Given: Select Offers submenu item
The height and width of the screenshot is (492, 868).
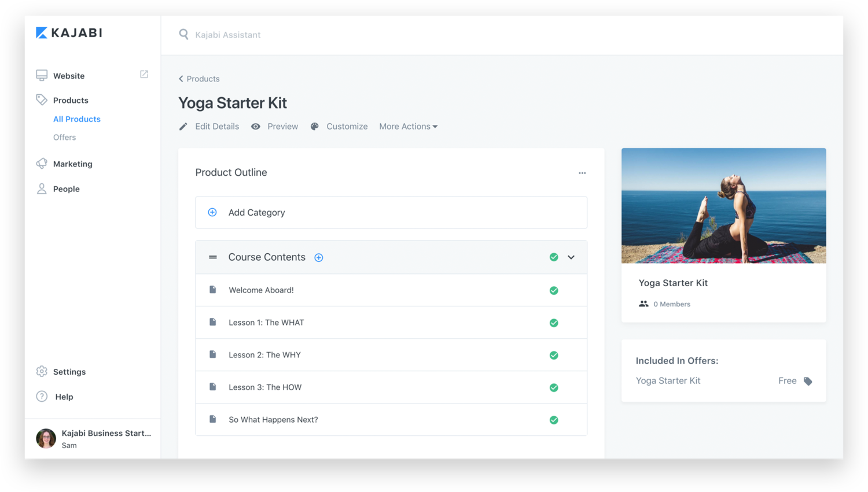Looking at the screenshot, I should [64, 138].
